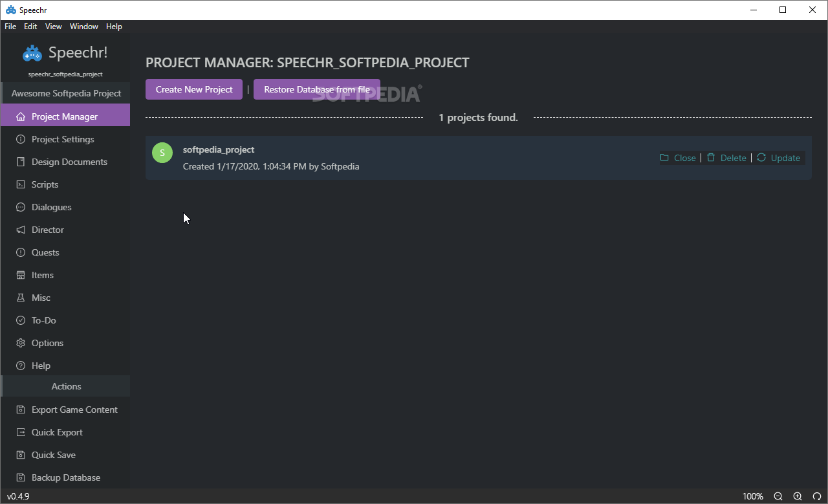Screen dimensions: 828x504
Task: Click the Misc label in sidebar
Action: [x=41, y=298]
